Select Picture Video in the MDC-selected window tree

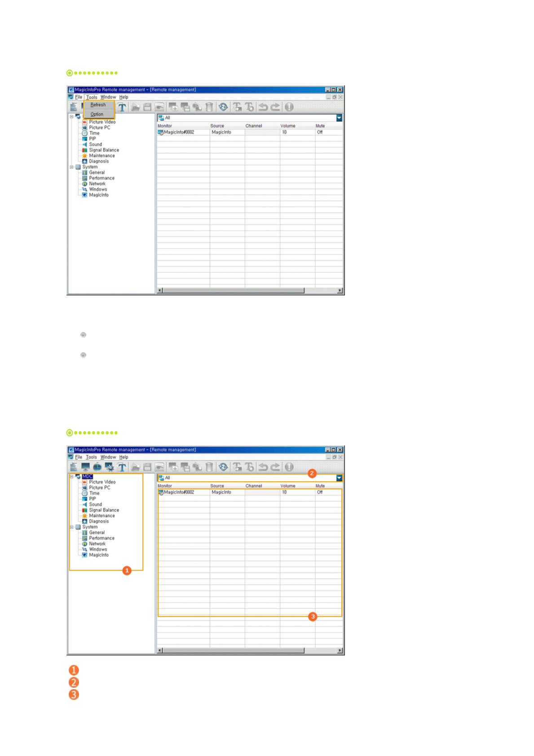tap(102, 482)
